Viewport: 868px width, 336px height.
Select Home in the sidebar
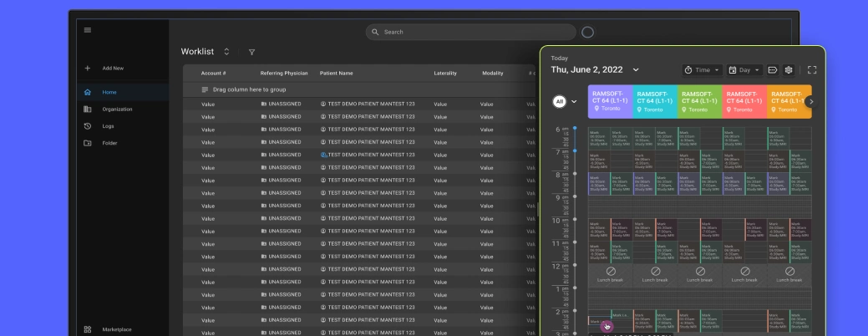[x=109, y=92]
